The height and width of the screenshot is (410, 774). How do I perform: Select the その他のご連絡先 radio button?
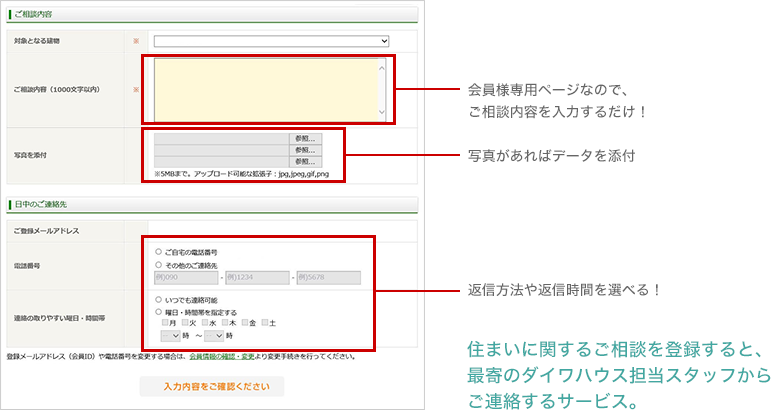(158, 265)
